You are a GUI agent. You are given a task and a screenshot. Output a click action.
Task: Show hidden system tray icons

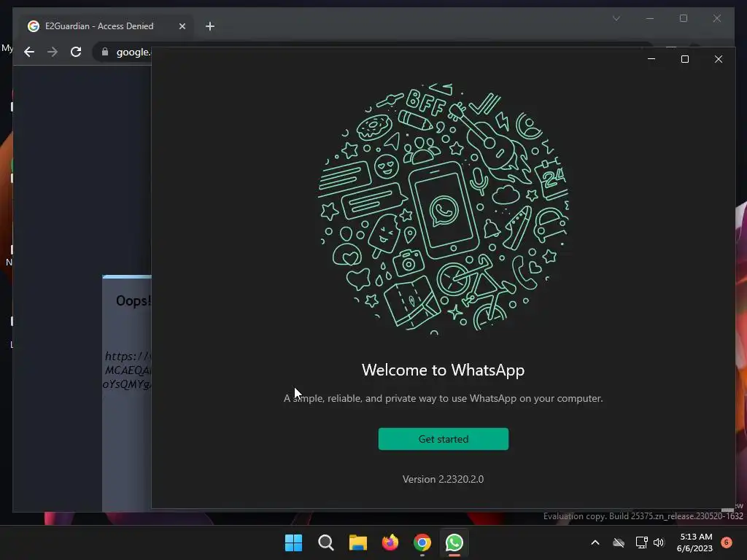coord(595,542)
